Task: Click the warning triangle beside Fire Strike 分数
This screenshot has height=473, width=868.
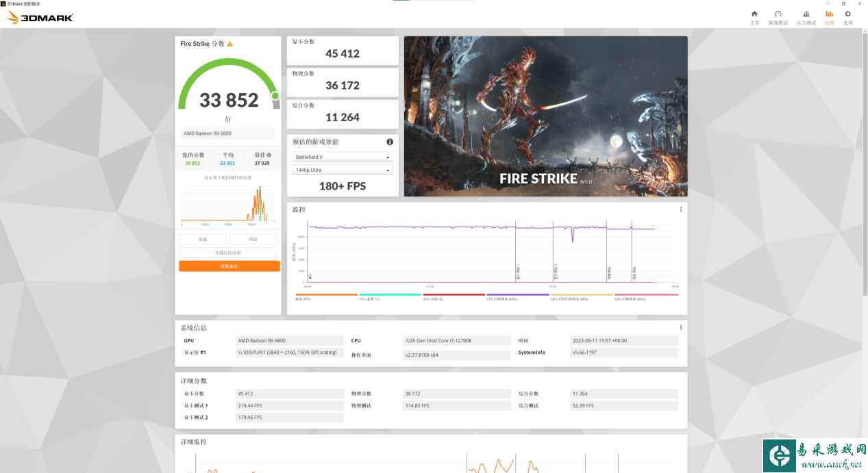Action: (230, 44)
